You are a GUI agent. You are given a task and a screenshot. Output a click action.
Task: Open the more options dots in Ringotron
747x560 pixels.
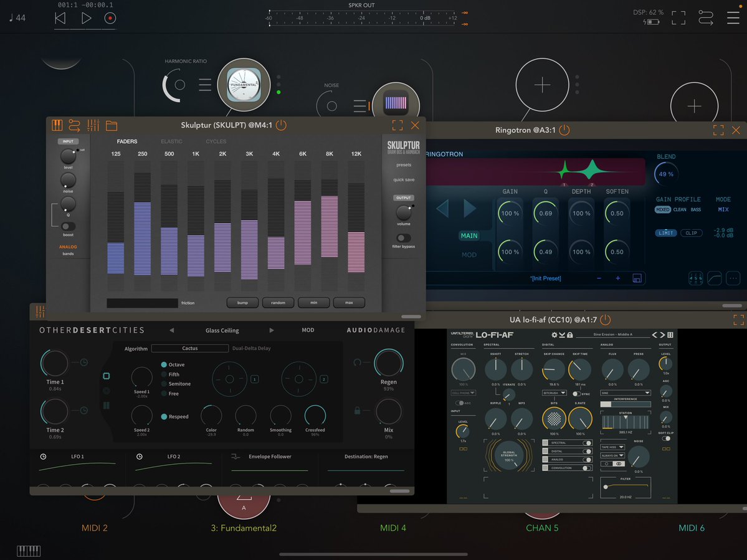point(733,278)
